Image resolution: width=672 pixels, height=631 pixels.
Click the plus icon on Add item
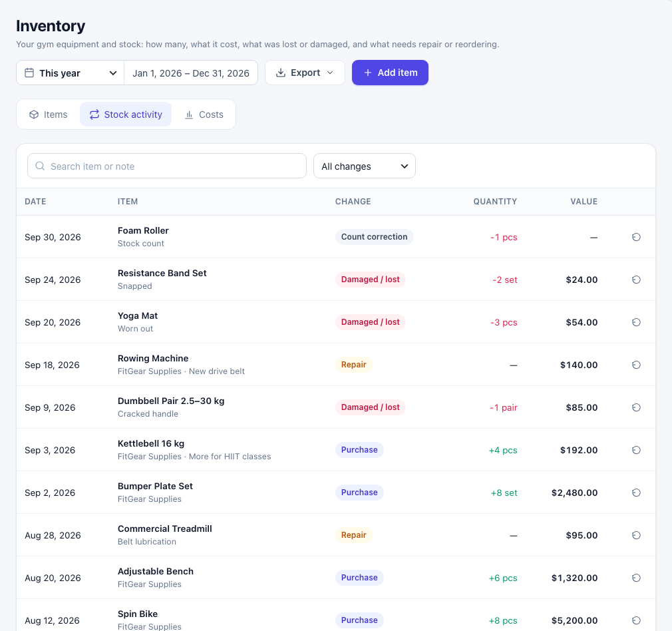pos(368,73)
